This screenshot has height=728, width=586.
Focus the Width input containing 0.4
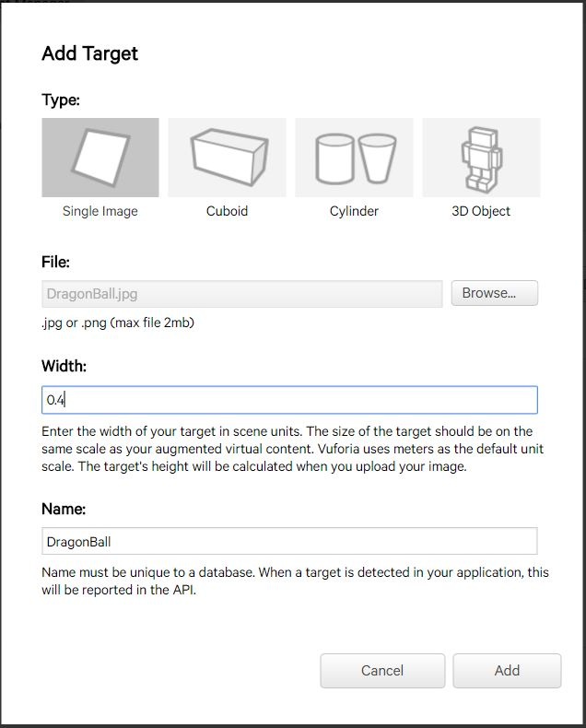289,400
